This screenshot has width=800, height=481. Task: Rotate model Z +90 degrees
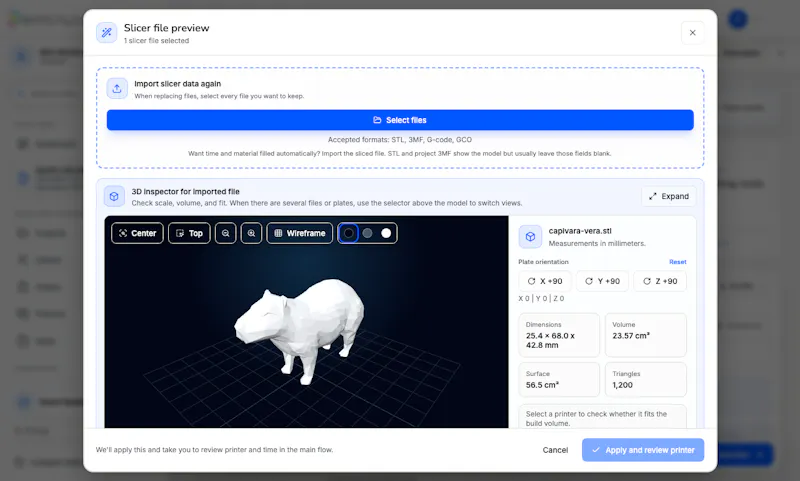[x=660, y=281]
